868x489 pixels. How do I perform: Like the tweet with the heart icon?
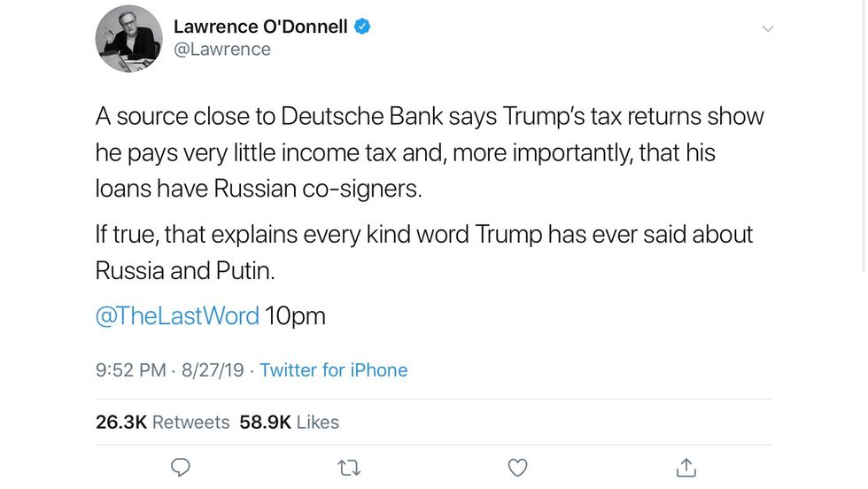point(518,467)
